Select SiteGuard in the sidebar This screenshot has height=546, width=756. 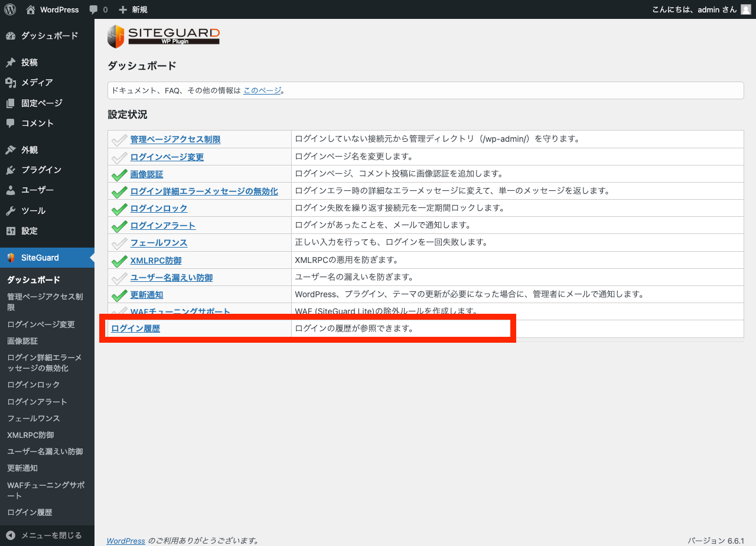point(47,258)
